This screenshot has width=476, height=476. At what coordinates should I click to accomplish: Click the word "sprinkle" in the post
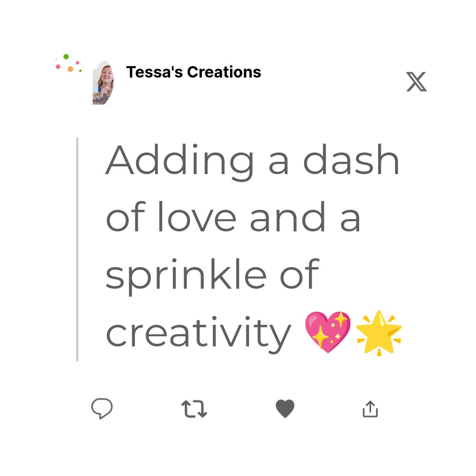point(186,277)
